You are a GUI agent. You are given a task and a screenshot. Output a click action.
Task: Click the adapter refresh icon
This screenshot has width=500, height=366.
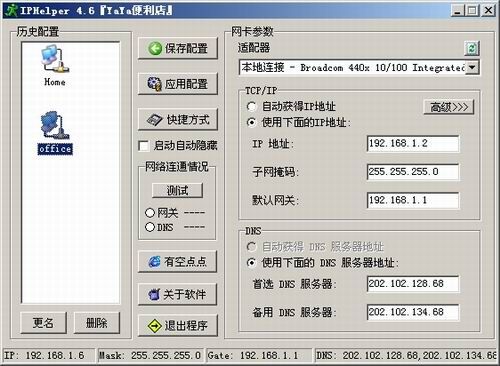coord(472,49)
